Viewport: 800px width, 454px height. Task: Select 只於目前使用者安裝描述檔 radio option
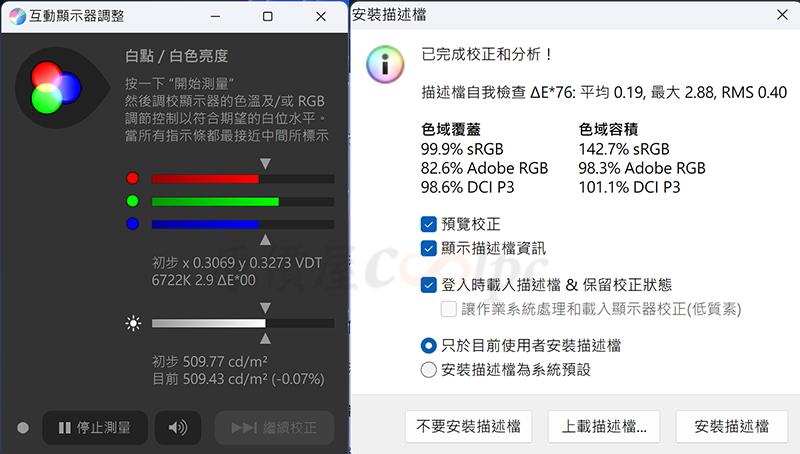point(429,345)
